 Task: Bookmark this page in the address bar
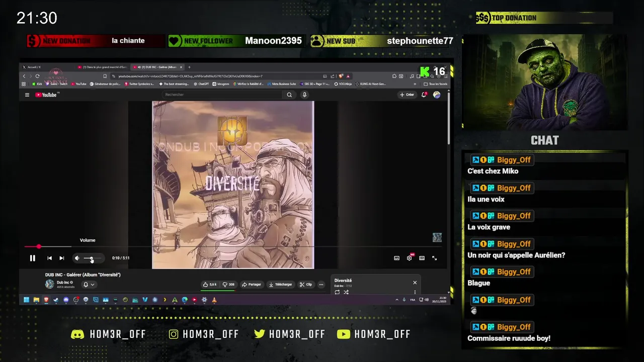tap(105, 76)
